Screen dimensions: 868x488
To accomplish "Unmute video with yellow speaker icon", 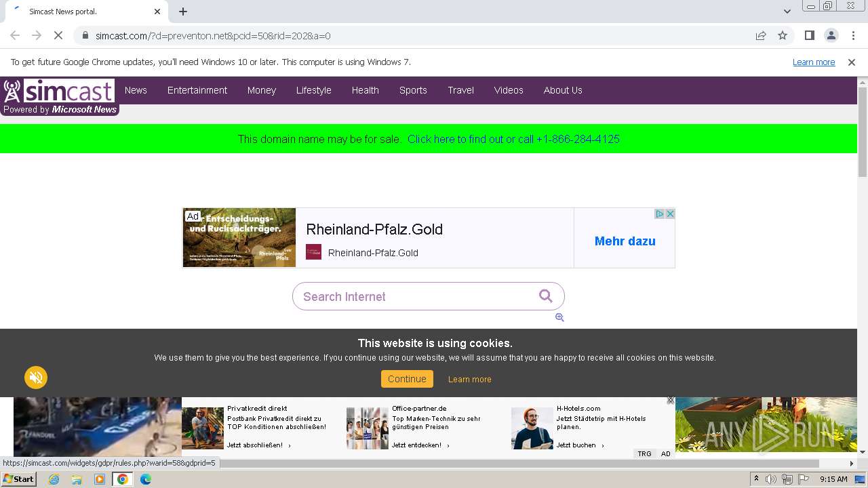I will pos(36,378).
